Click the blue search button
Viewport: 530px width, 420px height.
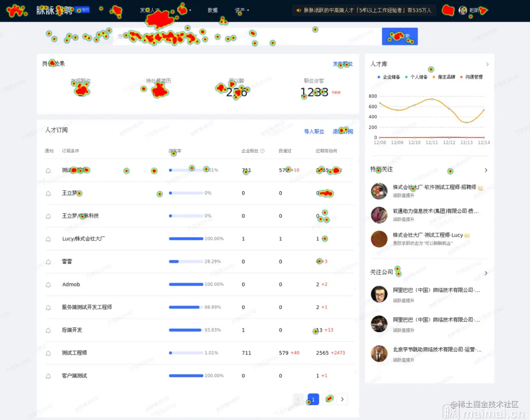(400, 36)
